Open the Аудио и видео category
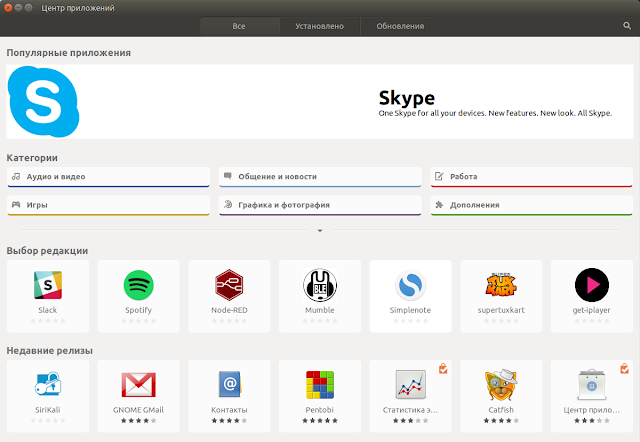640x442 pixels. (x=109, y=177)
